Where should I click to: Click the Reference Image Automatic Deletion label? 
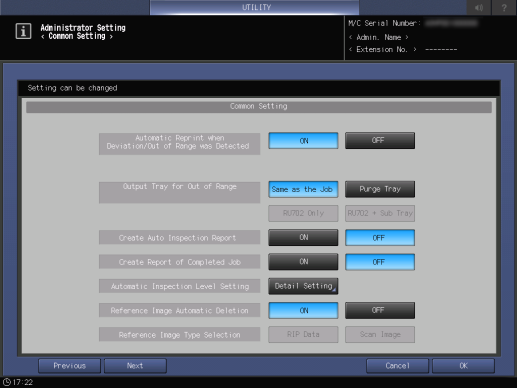click(x=179, y=310)
